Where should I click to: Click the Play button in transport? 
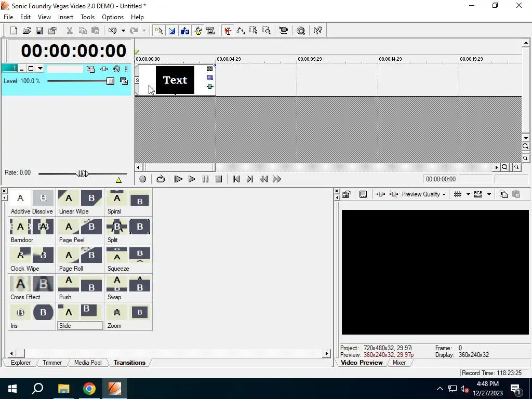(x=192, y=179)
